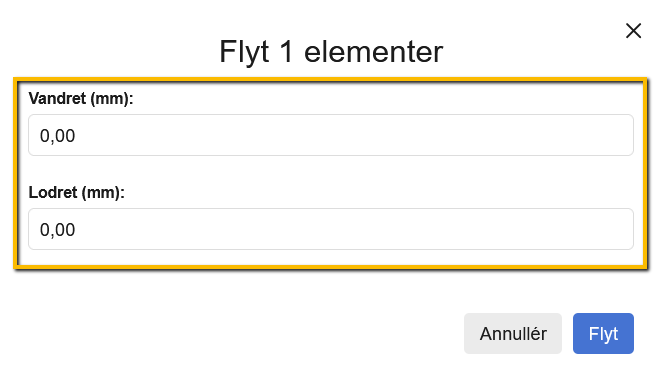This screenshot has height=382, width=662.
Task: Place cursor in the horizontal offset box
Action: point(331,135)
